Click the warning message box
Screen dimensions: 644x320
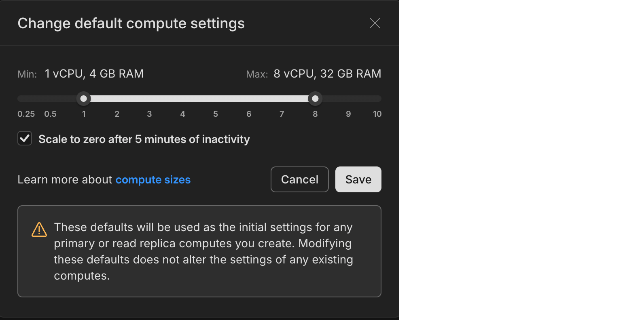(x=200, y=251)
